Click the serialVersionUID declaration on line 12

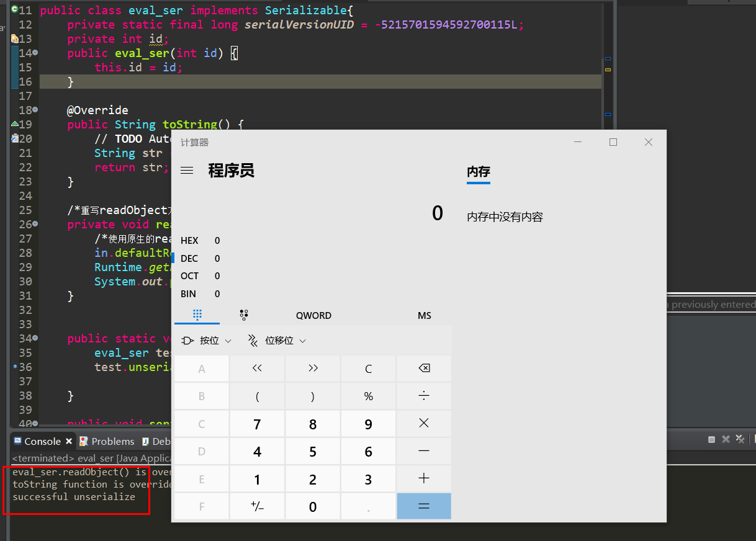coord(295,25)
